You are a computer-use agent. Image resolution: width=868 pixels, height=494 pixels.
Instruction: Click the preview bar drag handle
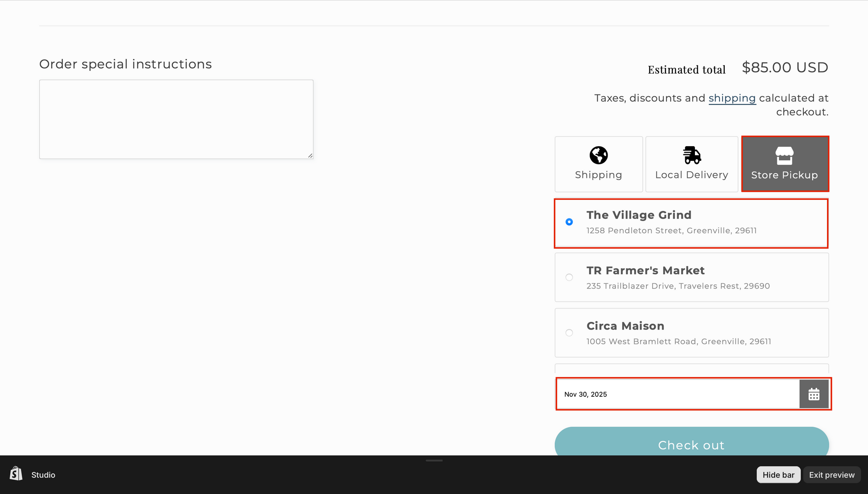tap(434, 461)
